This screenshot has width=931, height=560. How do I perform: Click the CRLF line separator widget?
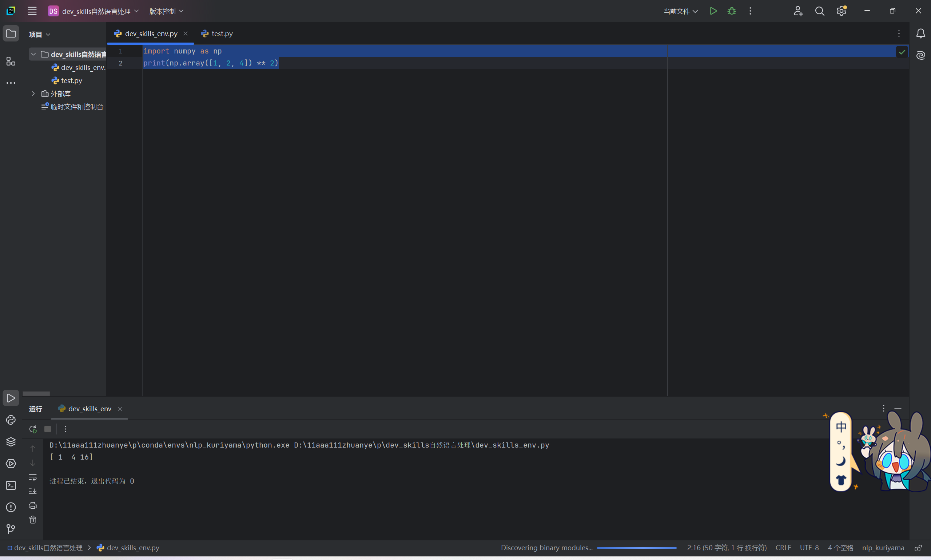coord(783,548)
